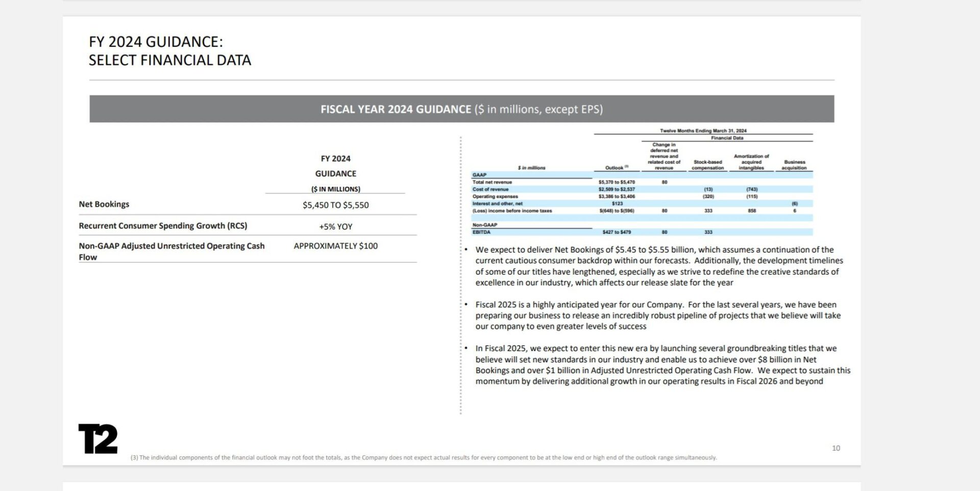Click the 'Stock-based compensation' column header
The image size is (980, 491).
(x=707, y=165)
